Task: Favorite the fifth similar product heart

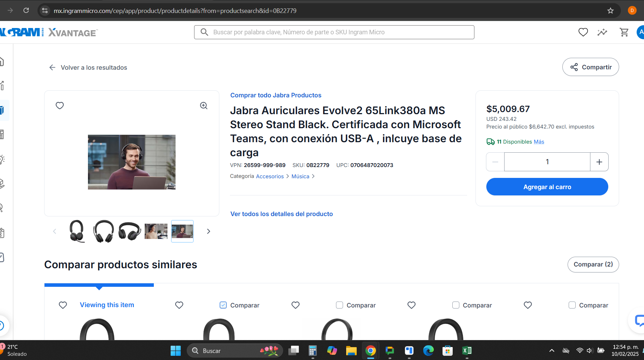Action: click(528, 305)
